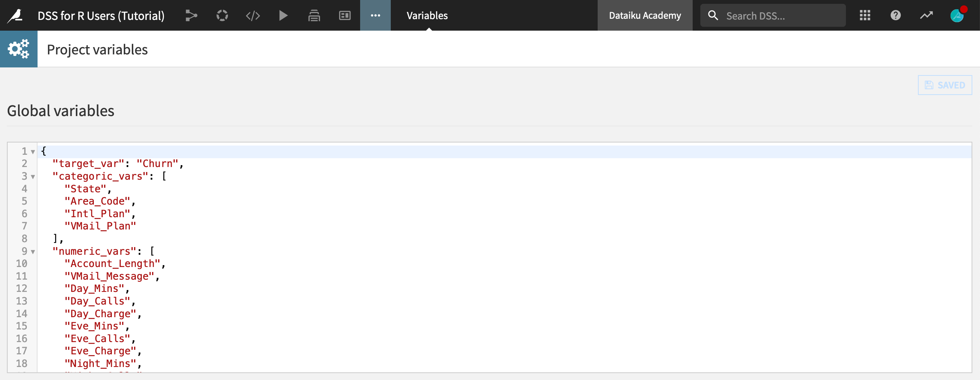
Task: Click the "target_var" key text
Action: (x=88, y=164)
